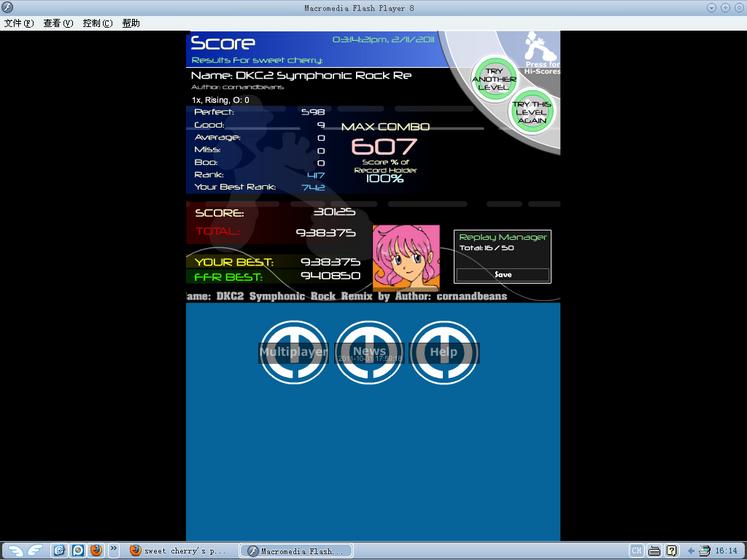This screenshot has height=560, width=747.
Task: Expand the quick launch chevron
Action: click(113, 550)
